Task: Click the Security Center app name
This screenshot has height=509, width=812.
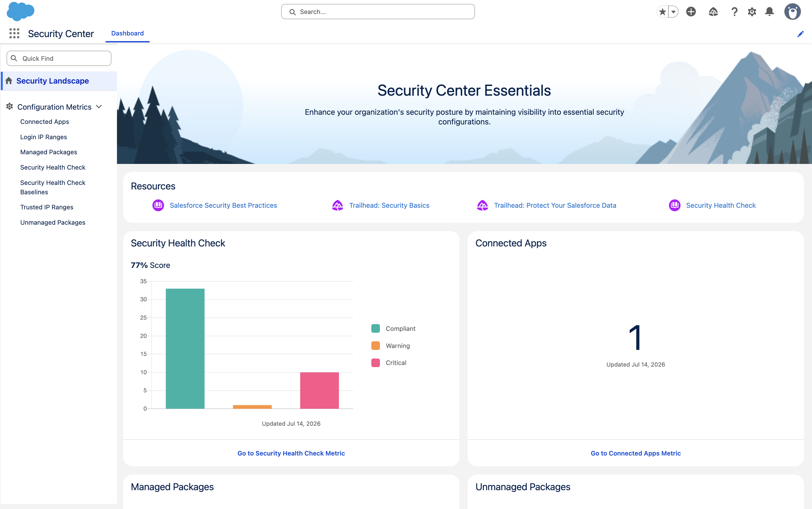Action: (x=60, y=34)
